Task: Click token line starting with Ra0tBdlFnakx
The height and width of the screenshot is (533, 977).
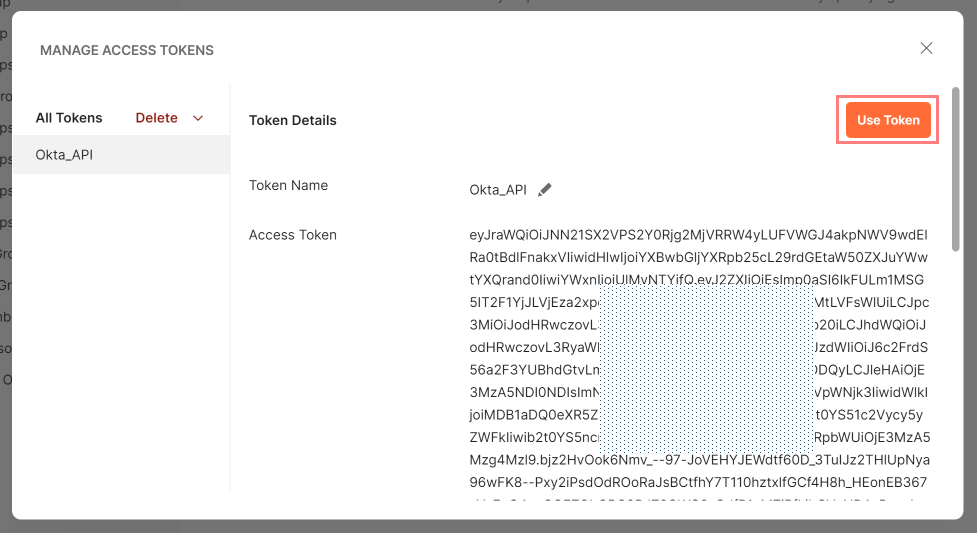Action: (x=698, y=258)
